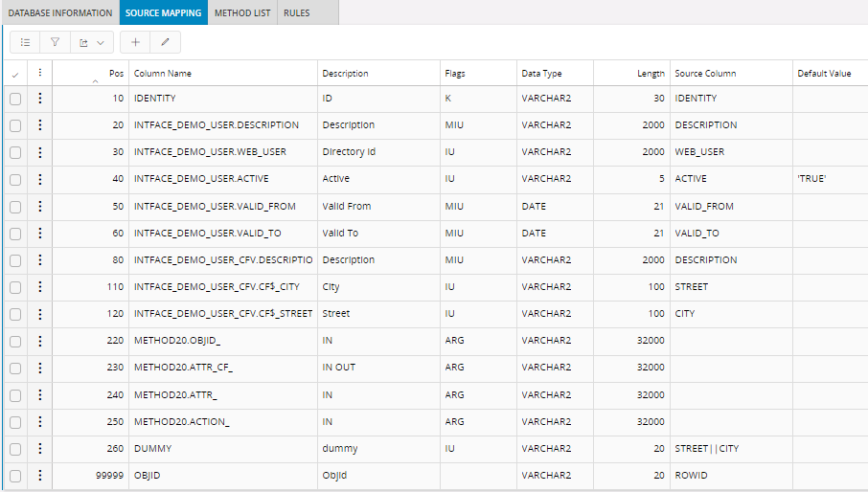Check the box for IDENTITY row
This screenshot has width=868, height=492.
tap(15, 99)
